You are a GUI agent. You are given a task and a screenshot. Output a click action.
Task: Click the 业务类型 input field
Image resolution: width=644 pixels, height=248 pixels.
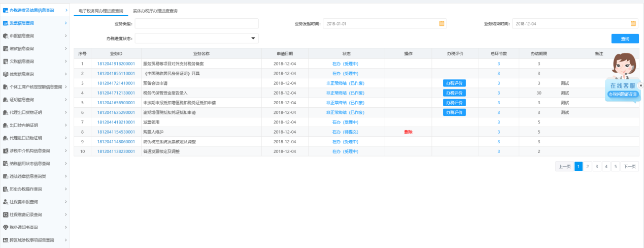(x=196, y=23)
